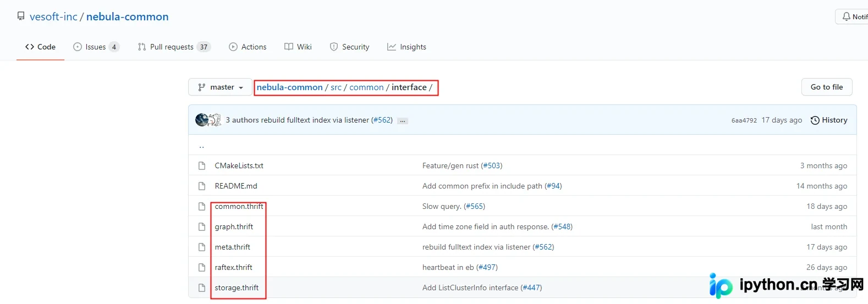Click the Notifications bell button
The height and width of the screenshot is (304, 868).
[852, 16]
